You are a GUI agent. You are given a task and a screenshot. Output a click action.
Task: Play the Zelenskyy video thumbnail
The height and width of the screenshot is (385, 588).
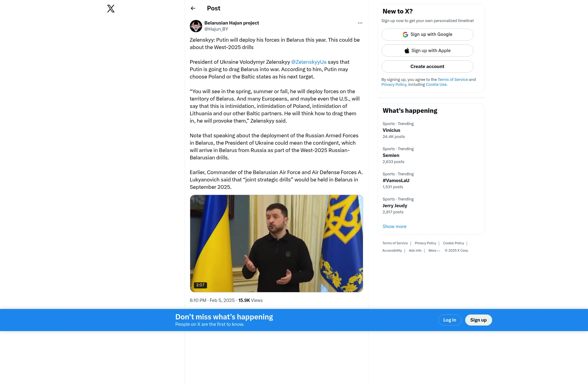276,243
